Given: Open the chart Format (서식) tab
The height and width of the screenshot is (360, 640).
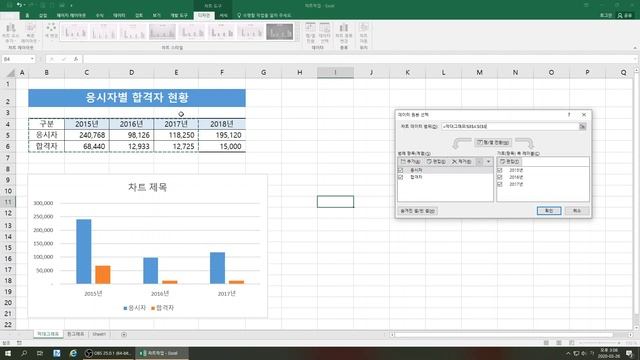Looking at the screenshot, I should (x=223, y=15).
